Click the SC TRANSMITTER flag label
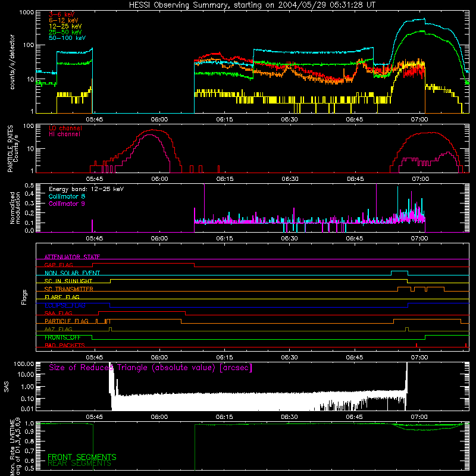The height and width of the screenshot is (476, 476). pyautogui.click(x=69, y=289)
